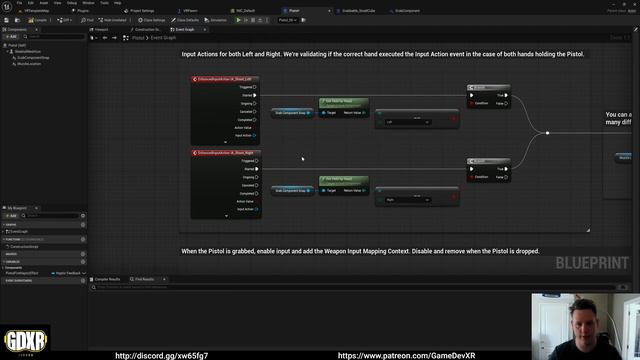Screen dimensions: 640x360
Task: Open the File menu
Action: 19,3
